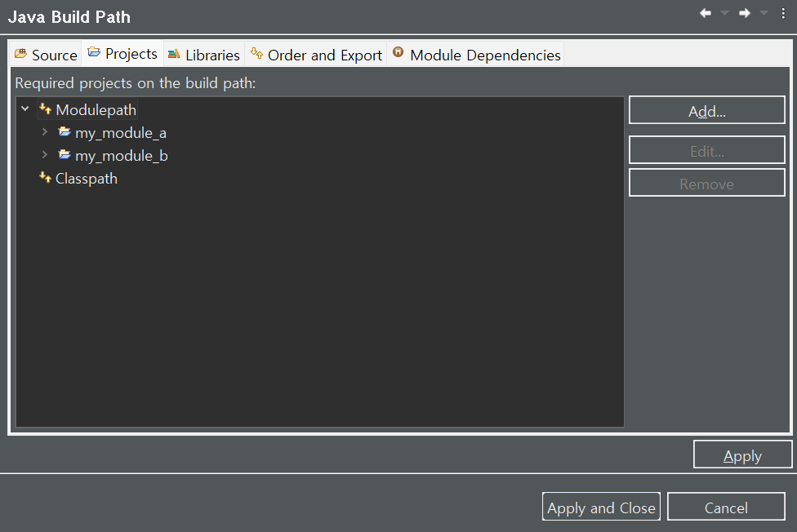Switch to the Libraries tab
The image size is (797, 532).
(204, 55)
